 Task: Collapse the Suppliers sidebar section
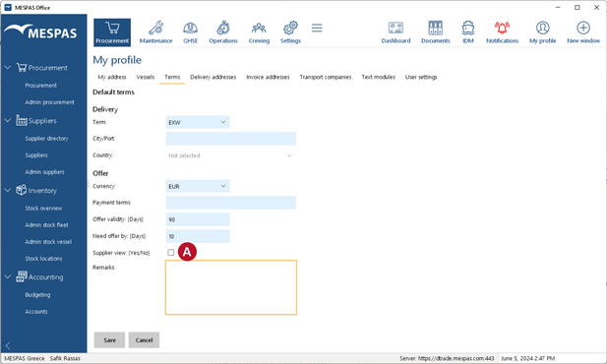pos(7,120)
